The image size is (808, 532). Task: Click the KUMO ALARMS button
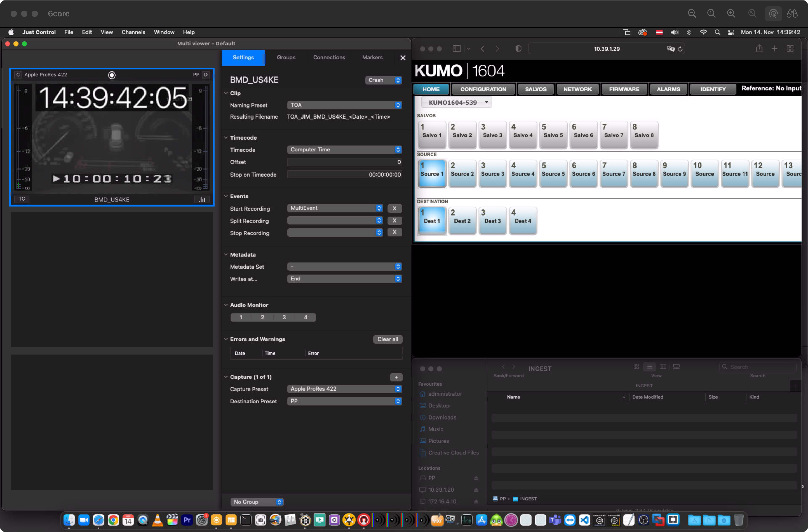[x=668, y=89]
